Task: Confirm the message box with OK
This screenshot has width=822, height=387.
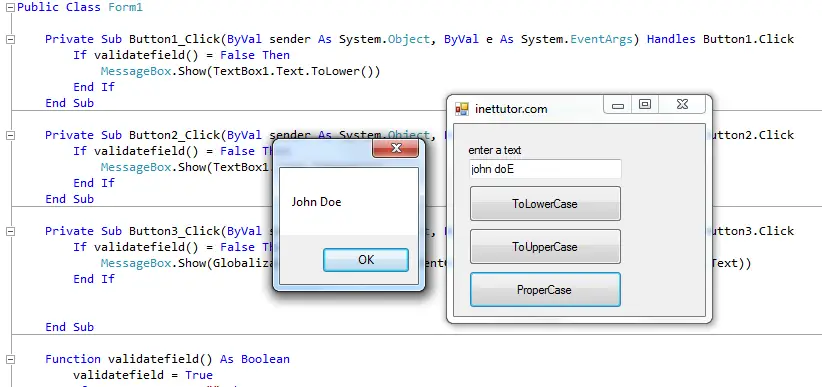Action: click(x=366, y=260)
